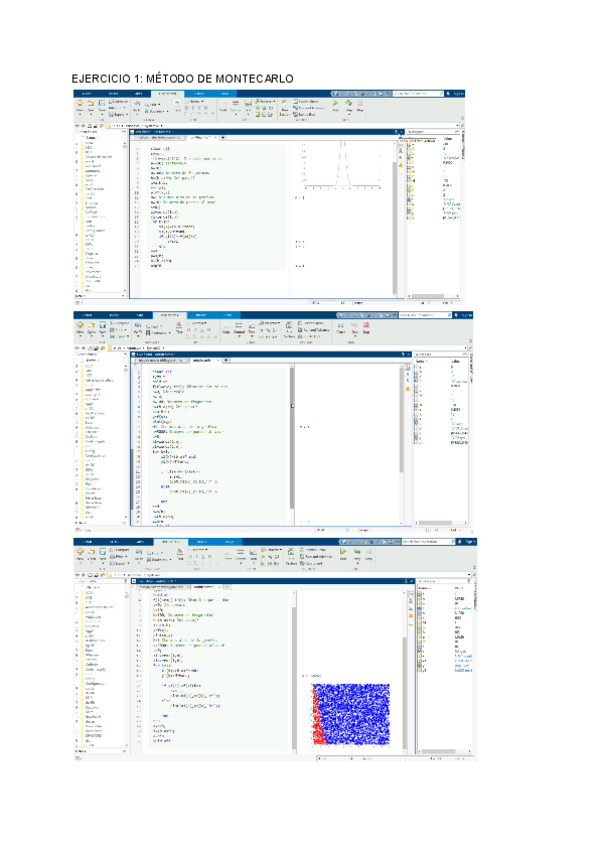Click Compare button in top screenshot toolstrip
Viewport: 600px width, 848px height.
pyautogui.click(x=119, y=101)
